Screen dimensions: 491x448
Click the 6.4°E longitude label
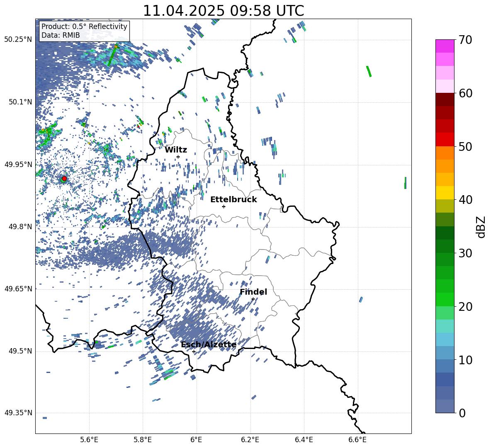pos(304,440)
